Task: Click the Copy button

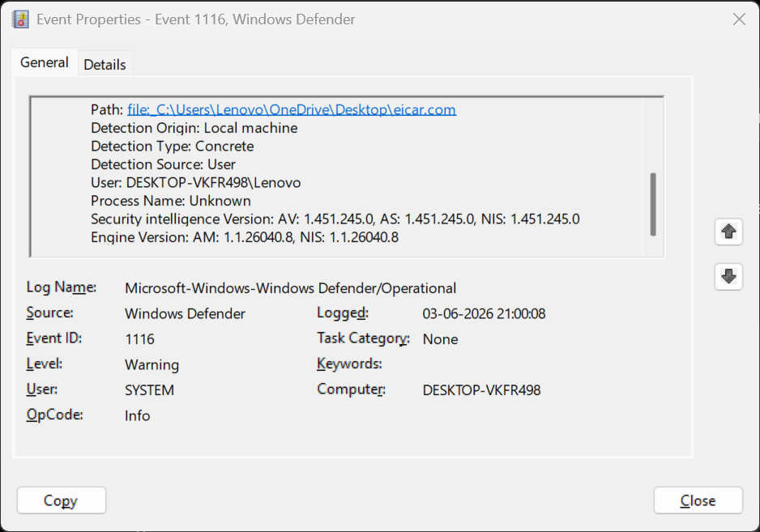Action: 61,500
